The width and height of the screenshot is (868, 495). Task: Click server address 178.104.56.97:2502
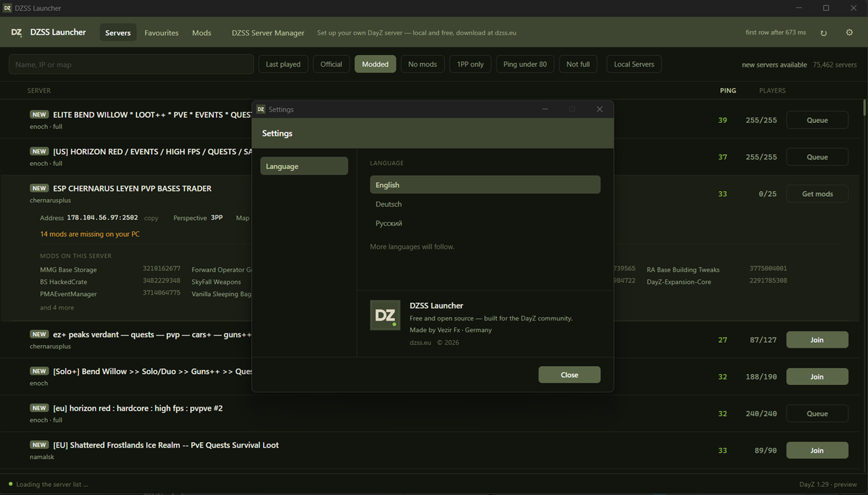pos(102,218)
